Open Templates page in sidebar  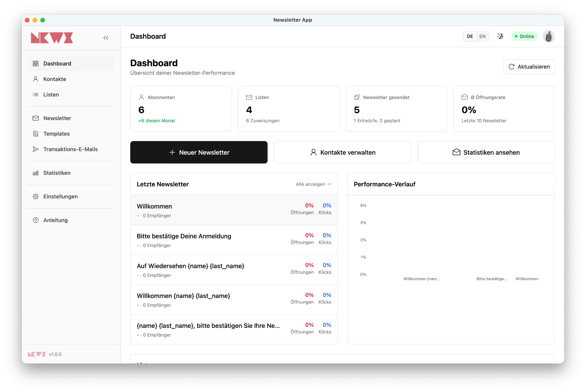(x=57, y=134)
